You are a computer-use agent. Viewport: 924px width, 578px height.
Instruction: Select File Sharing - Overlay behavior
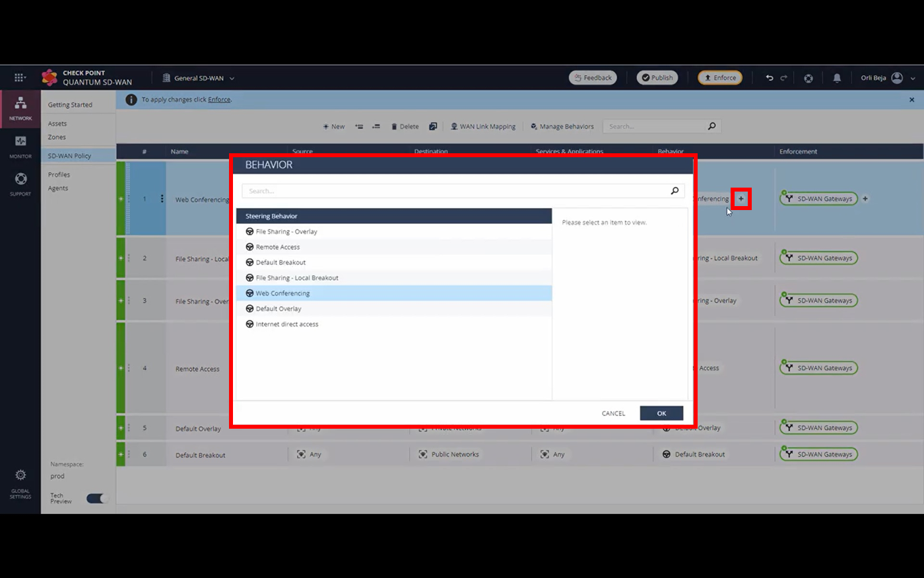(x=394, y=232)
